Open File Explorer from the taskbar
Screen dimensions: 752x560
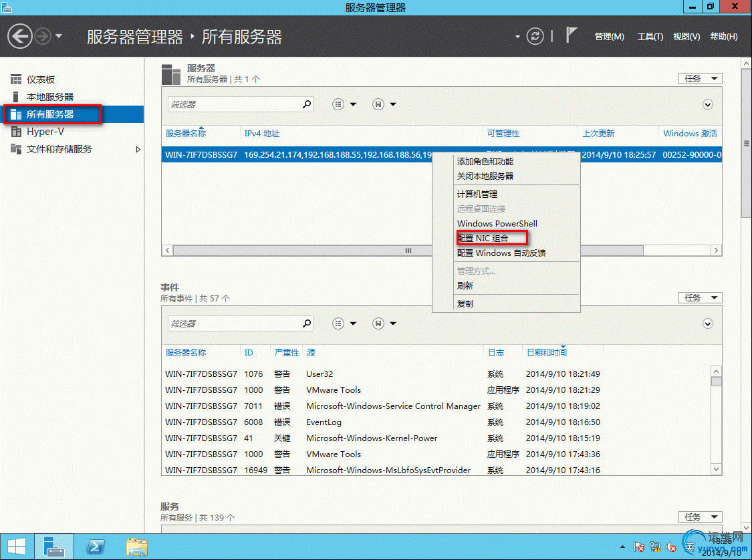(x=136, y=547)
